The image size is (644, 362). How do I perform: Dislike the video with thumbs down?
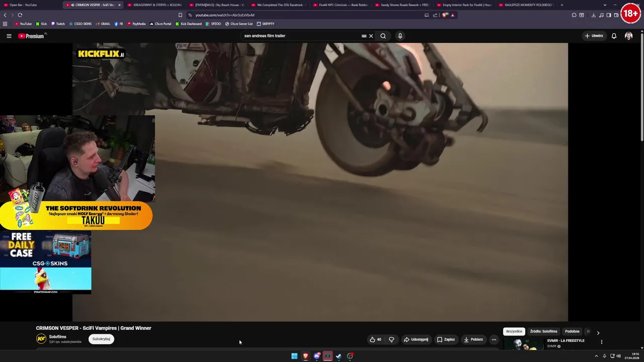391,339
